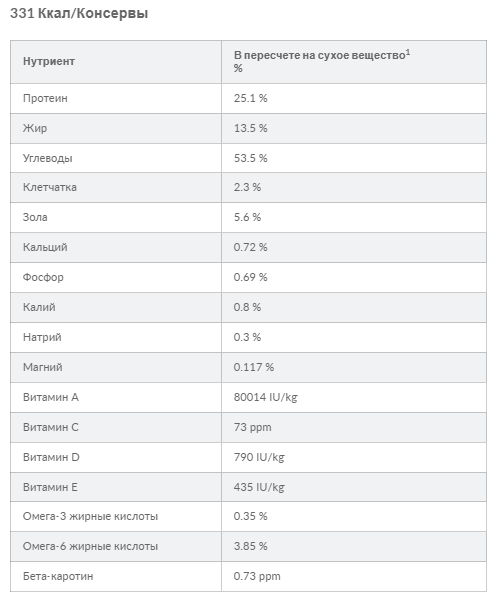Select the 'Протеин' row label
The image size is (495, 606).
point(45,98)
